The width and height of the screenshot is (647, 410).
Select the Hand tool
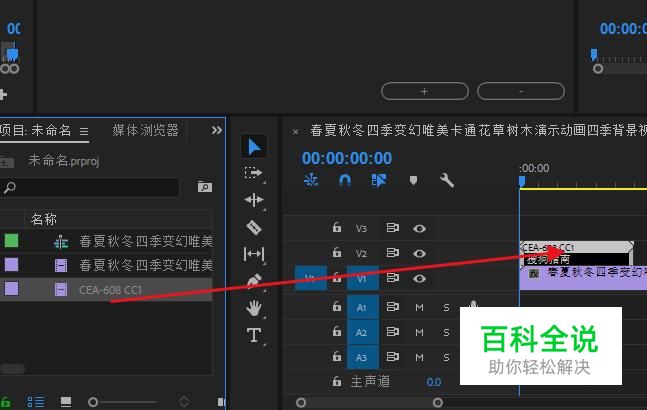(x=254, y=308)
